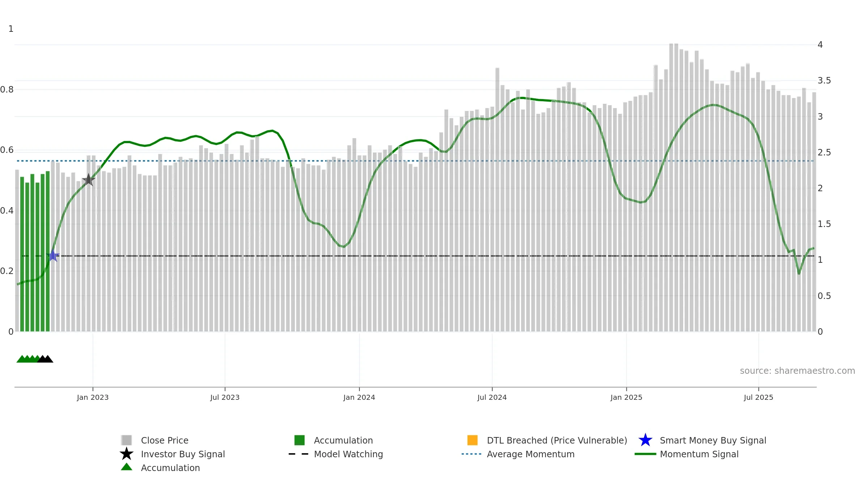868x488 pixels.
Task: Click the green Momentum Signal legend line
Action: tap(645, 454)
